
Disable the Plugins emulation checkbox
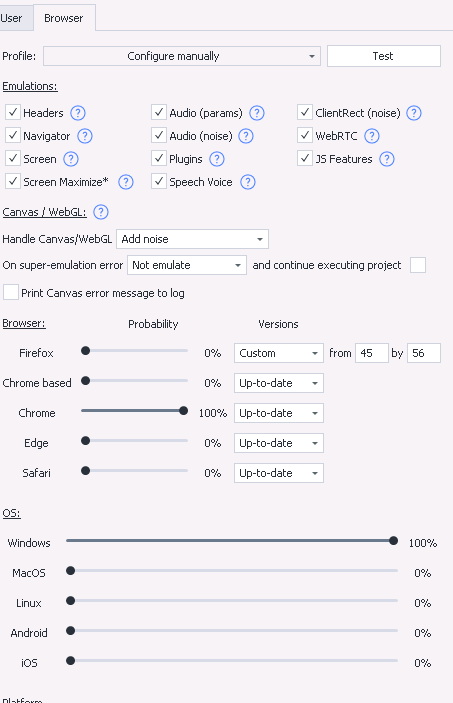pyautogui.click(x=159, y=158)
